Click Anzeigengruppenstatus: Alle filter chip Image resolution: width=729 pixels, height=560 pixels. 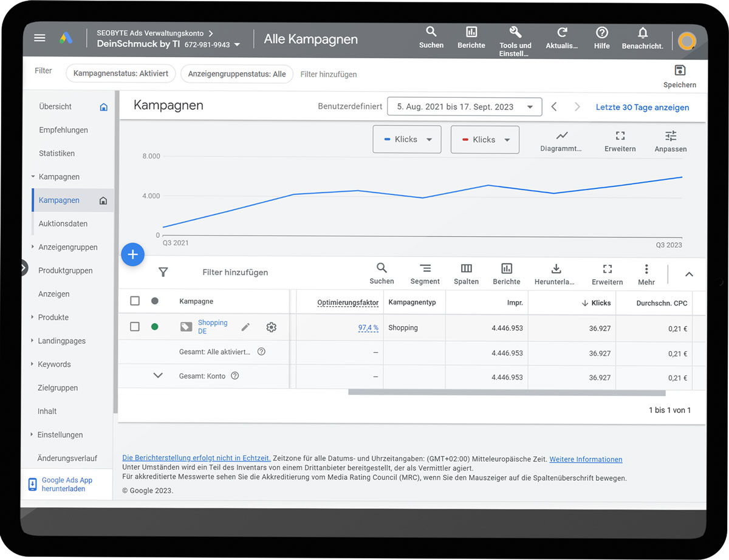point(237,74)
